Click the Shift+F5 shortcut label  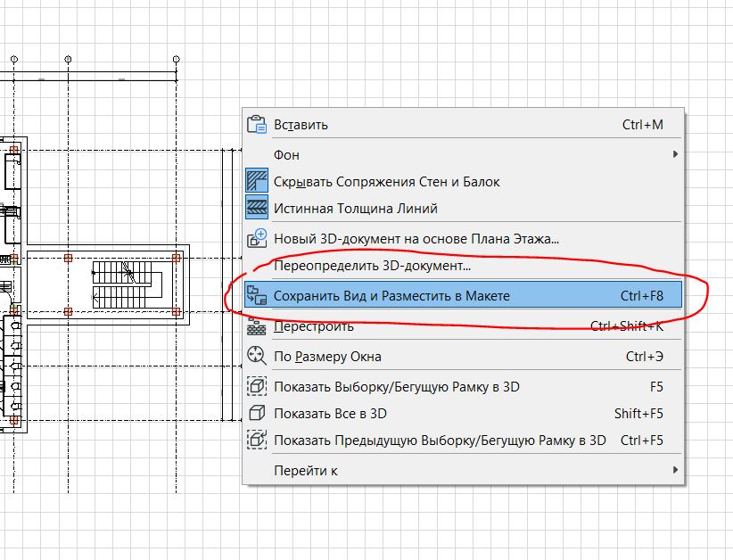point(638,413)
